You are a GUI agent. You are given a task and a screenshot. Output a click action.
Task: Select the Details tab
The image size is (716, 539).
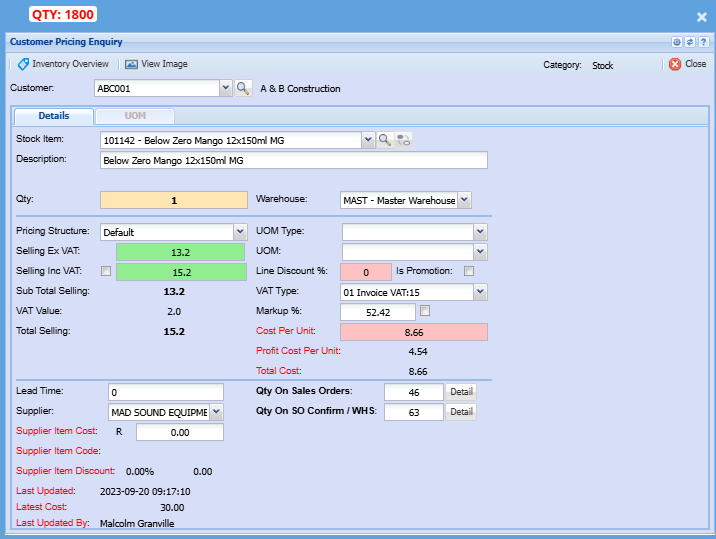point(53,116)
